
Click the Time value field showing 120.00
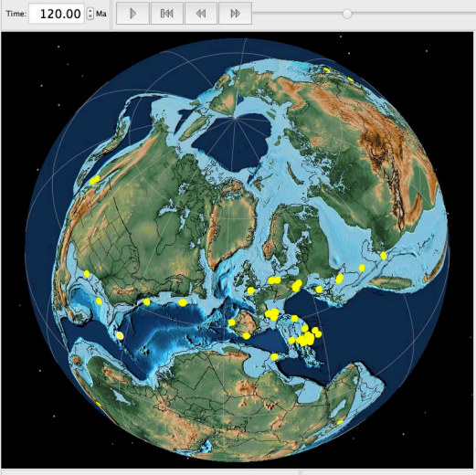57,14
